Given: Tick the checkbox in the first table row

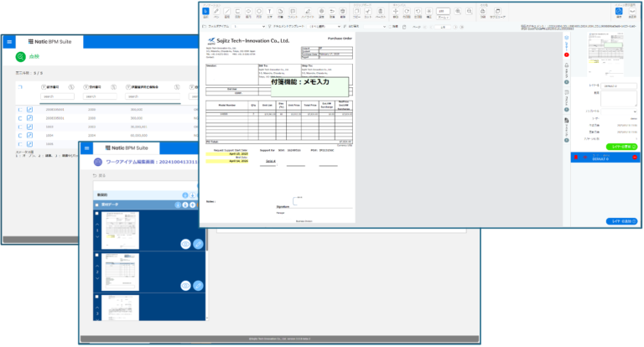Looking at the screenshot, I should coord(19,109).
